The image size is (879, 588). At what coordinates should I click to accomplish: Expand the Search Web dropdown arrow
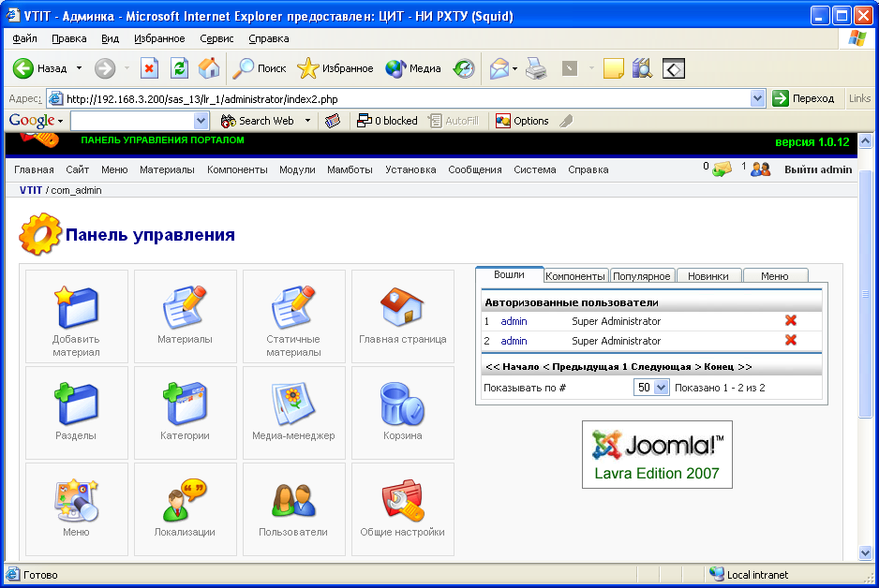coord(307,121)
